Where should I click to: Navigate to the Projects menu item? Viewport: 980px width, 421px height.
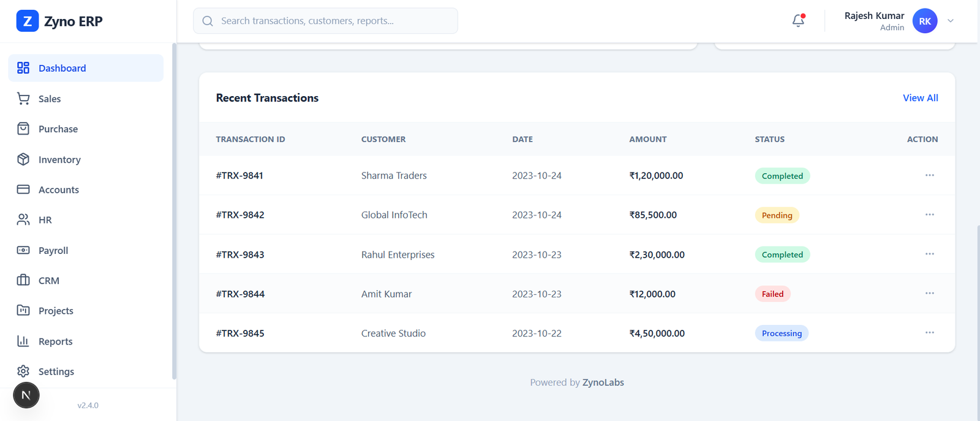tap(56, 311)
